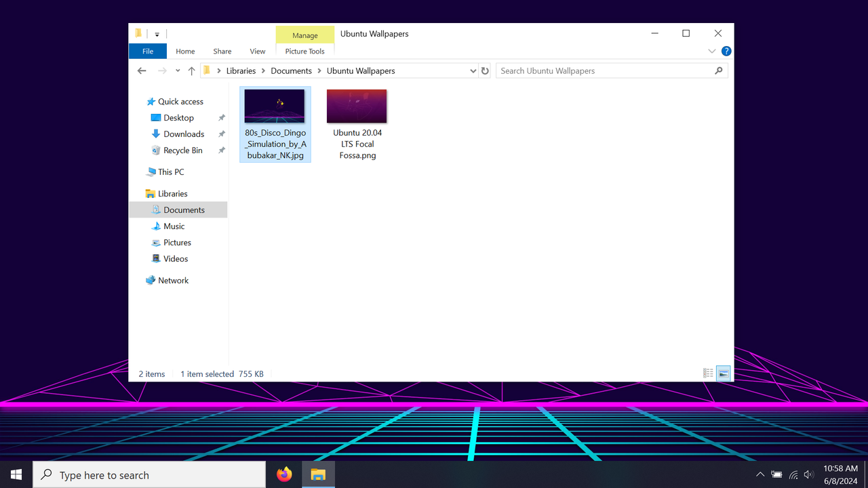Select the Ubuntu 20.04 LTS Focal Fossa thumbnail
Viewport: 868px width, 488px height.
pos(357,106)
